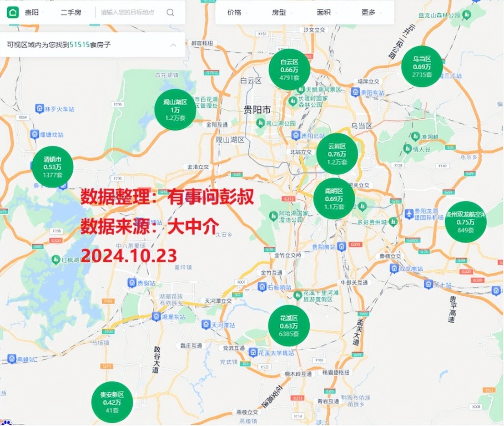Open the 价格 price filter

237,12
